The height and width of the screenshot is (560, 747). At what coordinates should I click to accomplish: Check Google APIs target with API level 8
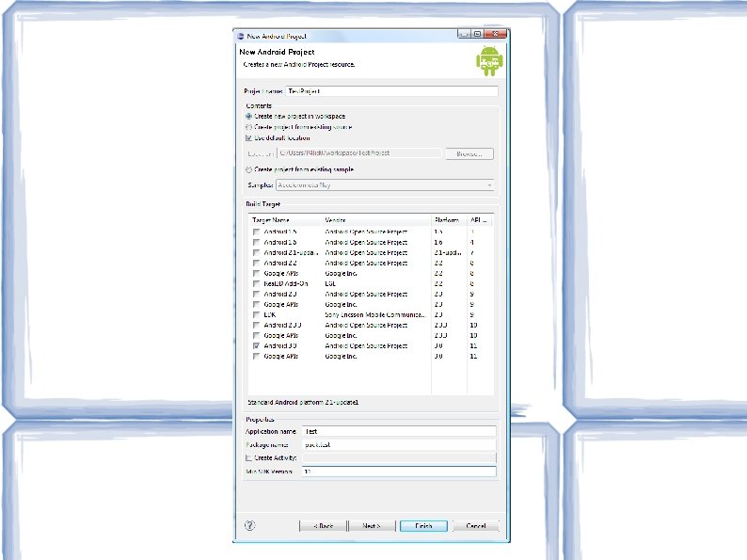(x=256, y=274)
